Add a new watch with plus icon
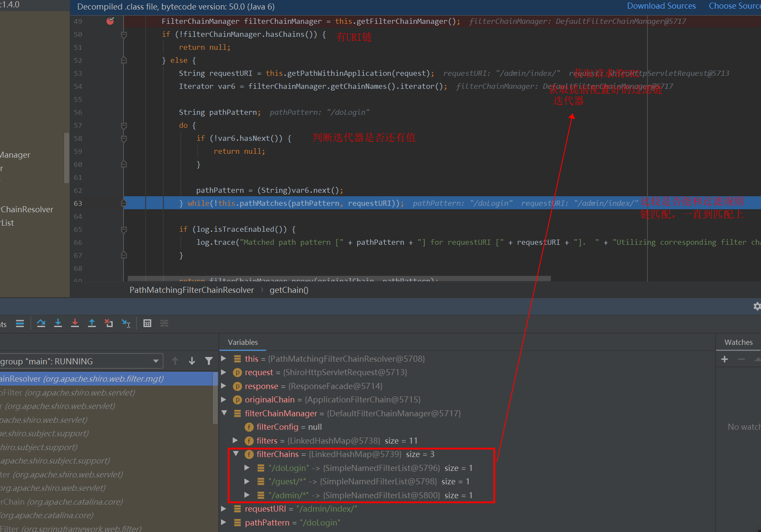 [x=725, y=359]
